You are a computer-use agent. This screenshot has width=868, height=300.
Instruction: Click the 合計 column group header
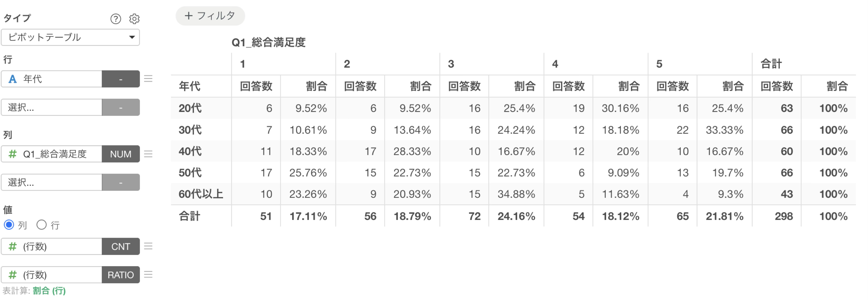[771, 64]
